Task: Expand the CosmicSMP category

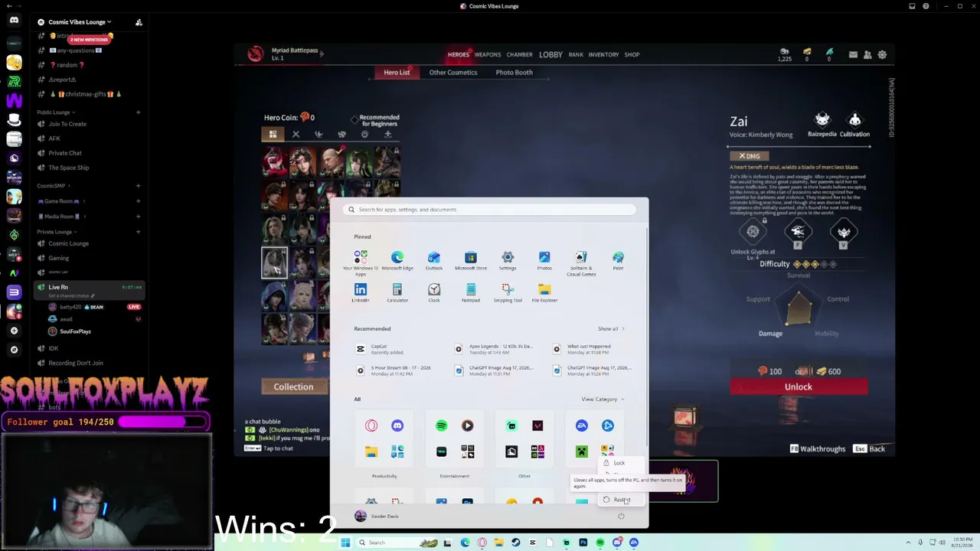Action: (54, 186)
